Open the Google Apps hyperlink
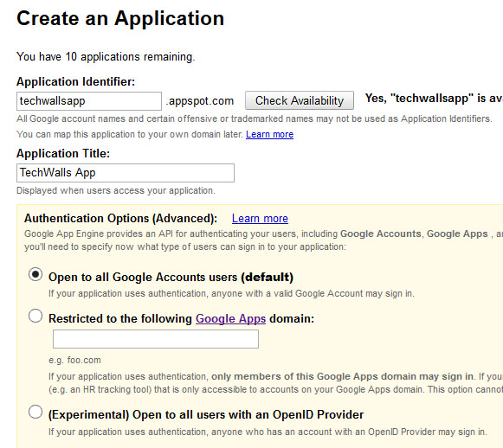This screenshot has width=503, height=448. click(x=230, y=318)
